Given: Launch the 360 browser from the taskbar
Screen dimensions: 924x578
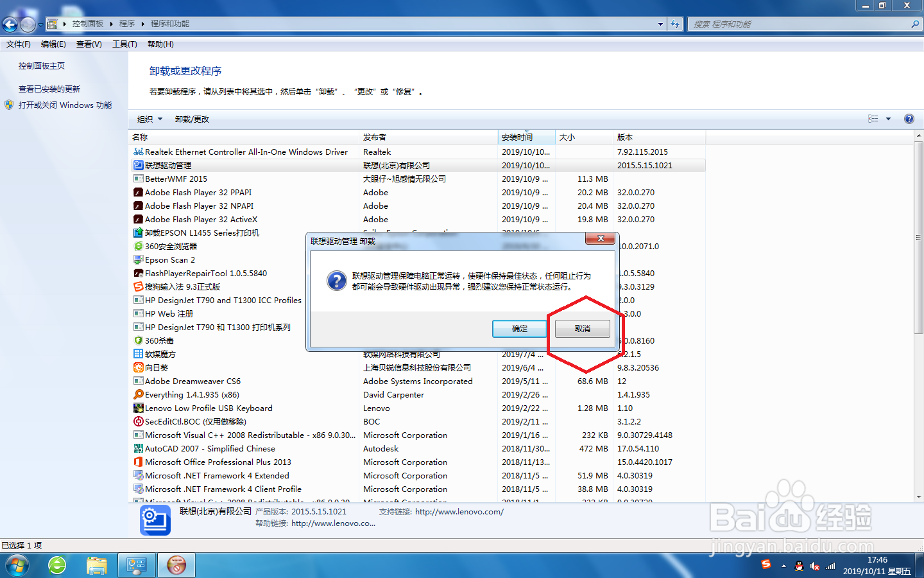Looking at the screenshot, I should (58, 565).
